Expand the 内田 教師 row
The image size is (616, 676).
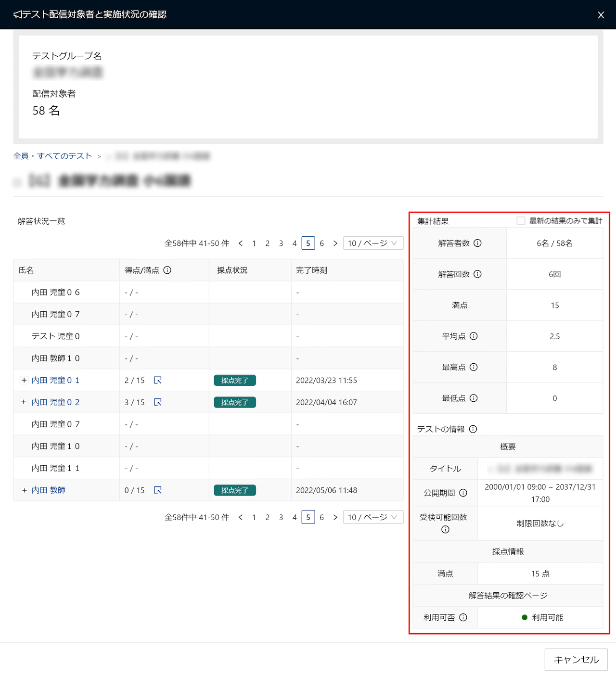point(24,490)
